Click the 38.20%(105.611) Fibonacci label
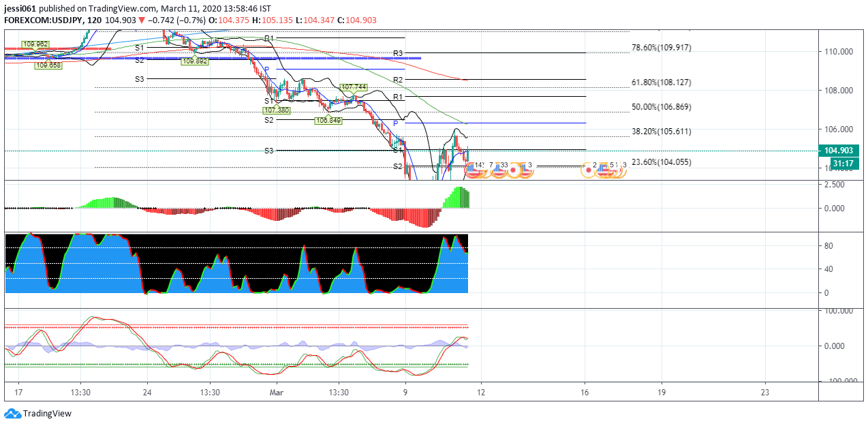868x426 pixels. [x=661, y=132]
